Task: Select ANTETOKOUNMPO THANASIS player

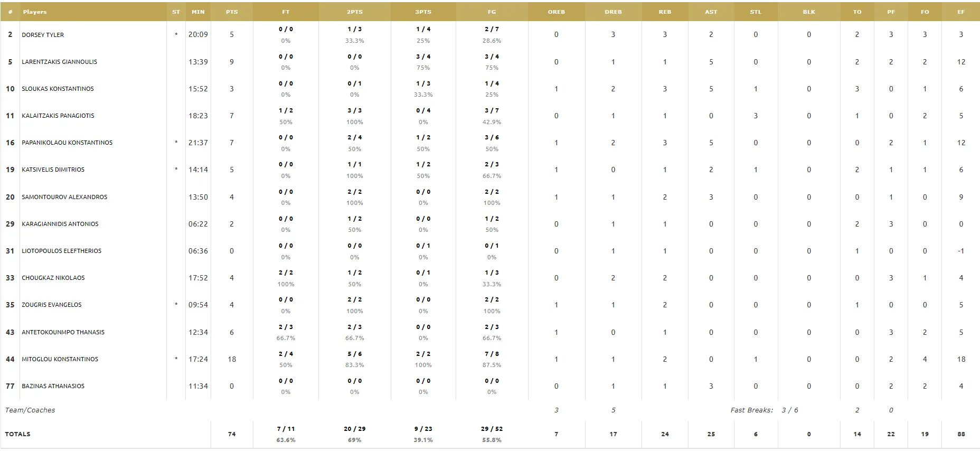Action: (x=63, y=332)
